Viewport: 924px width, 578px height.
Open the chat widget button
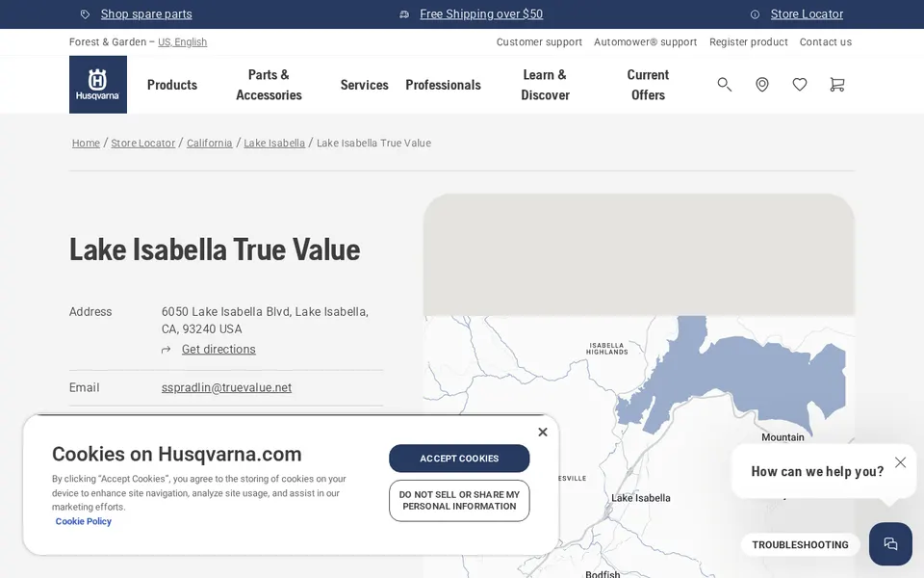click(890, 543)
